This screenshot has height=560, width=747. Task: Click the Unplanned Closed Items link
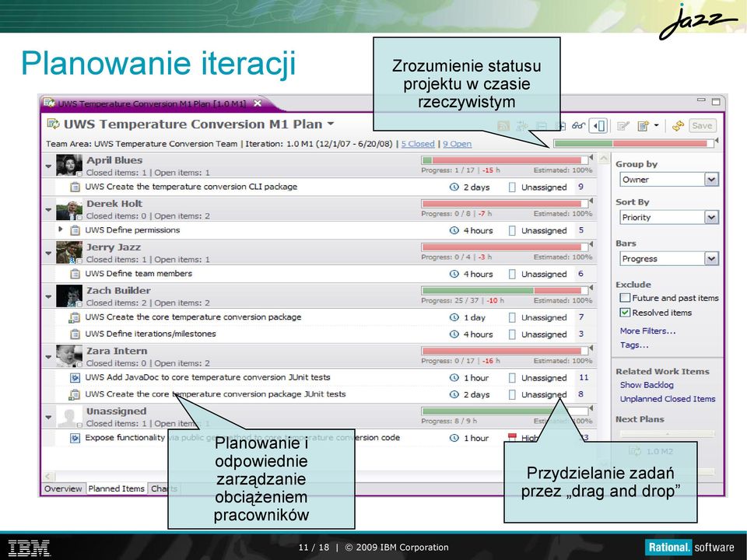(668, 399)
